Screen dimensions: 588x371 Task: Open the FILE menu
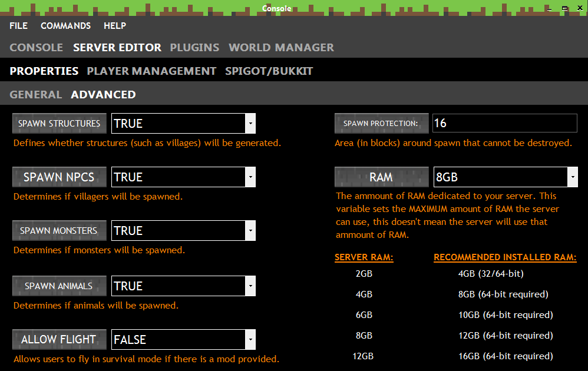pos(18,26)
